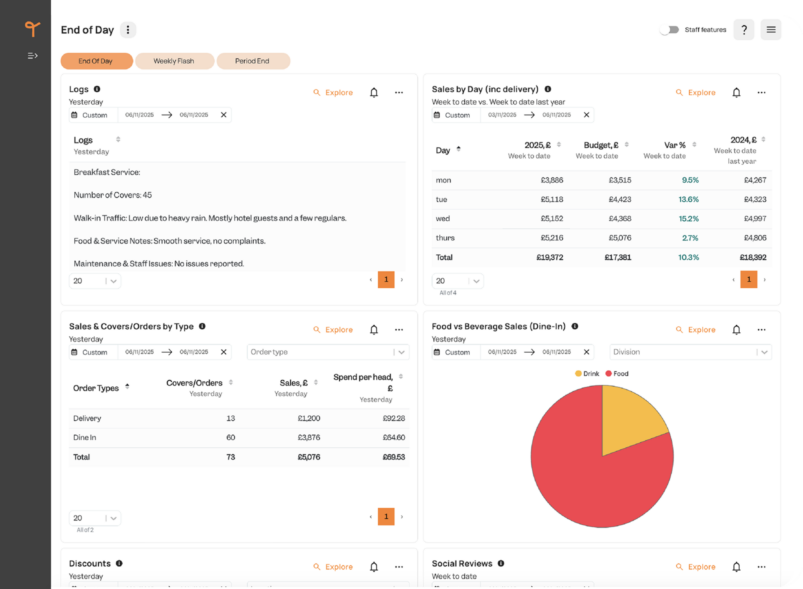Open the three-dot menu beside End of Day title

[128, 30]
